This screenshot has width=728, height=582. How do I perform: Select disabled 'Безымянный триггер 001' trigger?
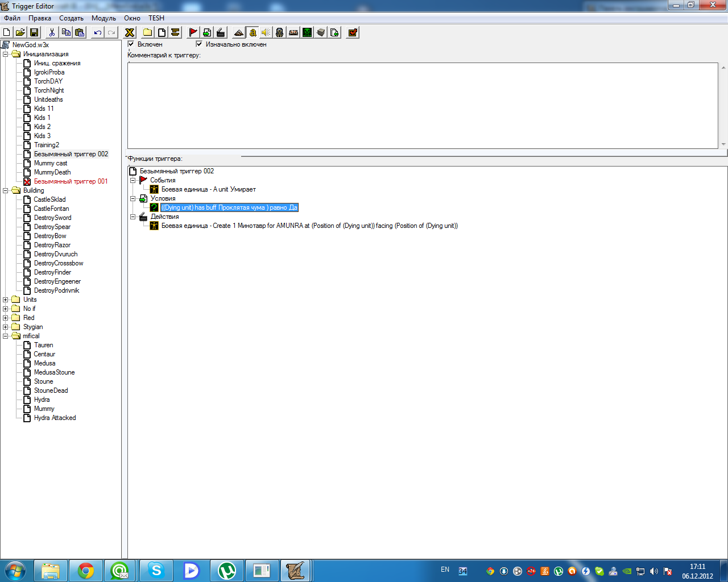[x=71, y=181]
